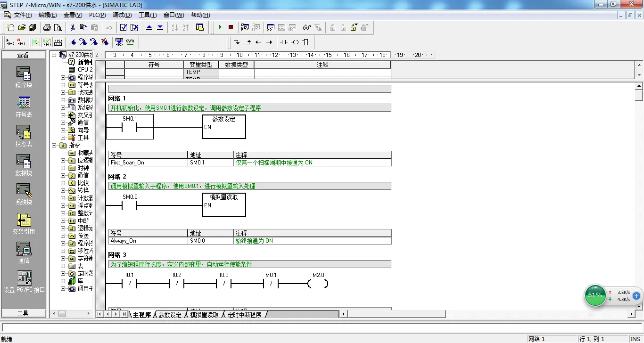Click the I0.2 contact in network 3

177,283
